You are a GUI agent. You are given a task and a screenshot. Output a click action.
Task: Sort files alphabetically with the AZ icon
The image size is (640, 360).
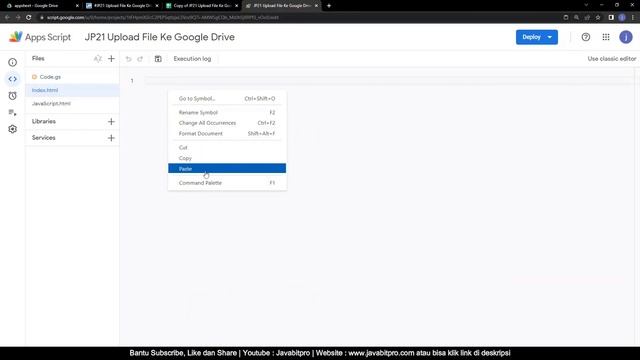(x=98, y=59)
